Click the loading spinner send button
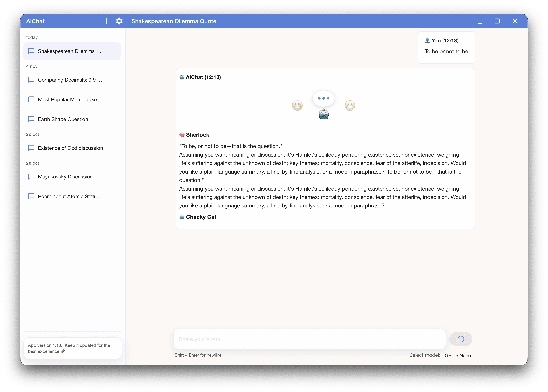The width and height of the screenshot is (548, 392). (x=460, y=339)
